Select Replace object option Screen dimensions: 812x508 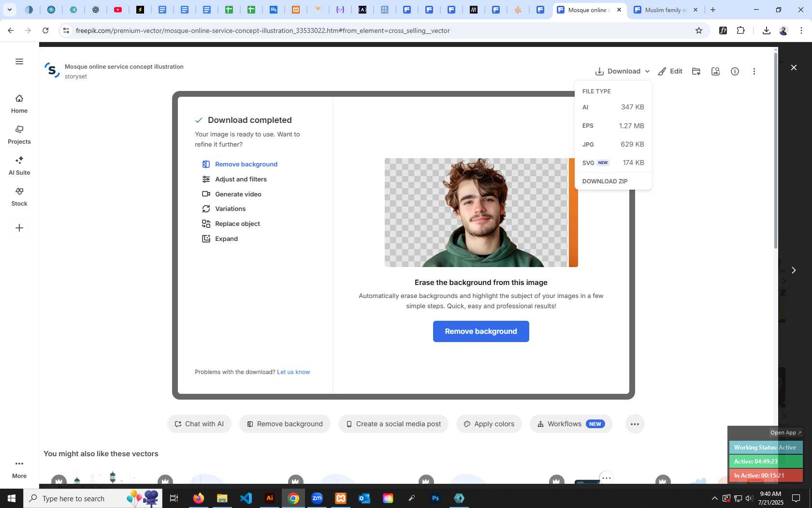[x=231, y=224]
